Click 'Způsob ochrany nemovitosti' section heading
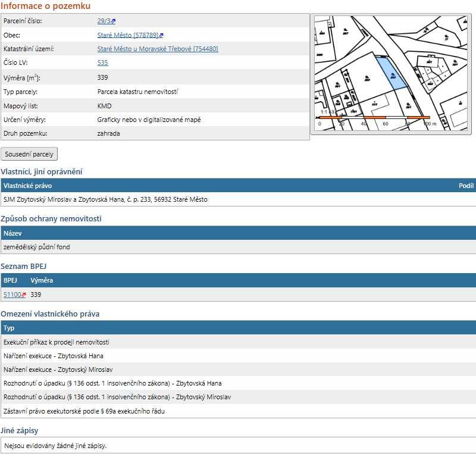The width and height of the screenshot is (476, 454). [51, 218]
